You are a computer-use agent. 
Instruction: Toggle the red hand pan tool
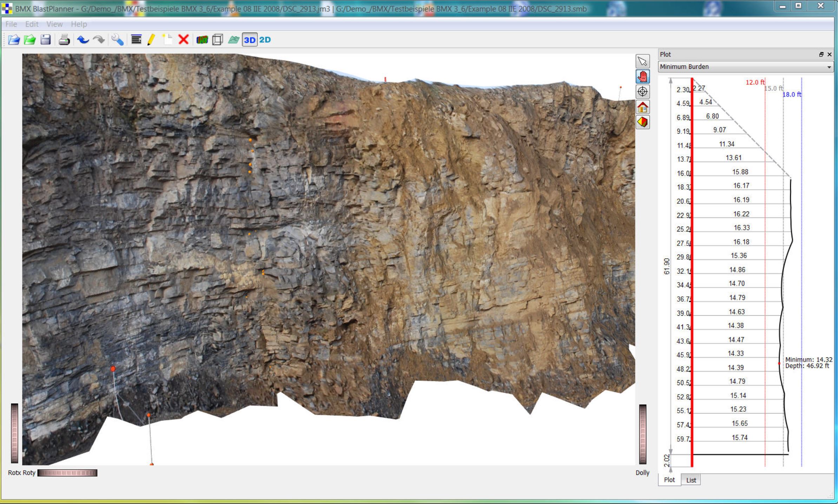[x=642, y=76]
